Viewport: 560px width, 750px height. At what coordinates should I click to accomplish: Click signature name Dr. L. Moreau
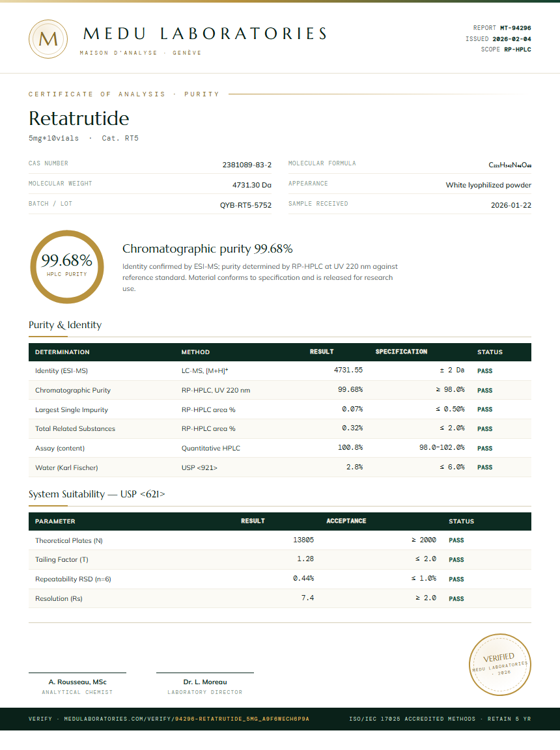click(x=205, y=682)
